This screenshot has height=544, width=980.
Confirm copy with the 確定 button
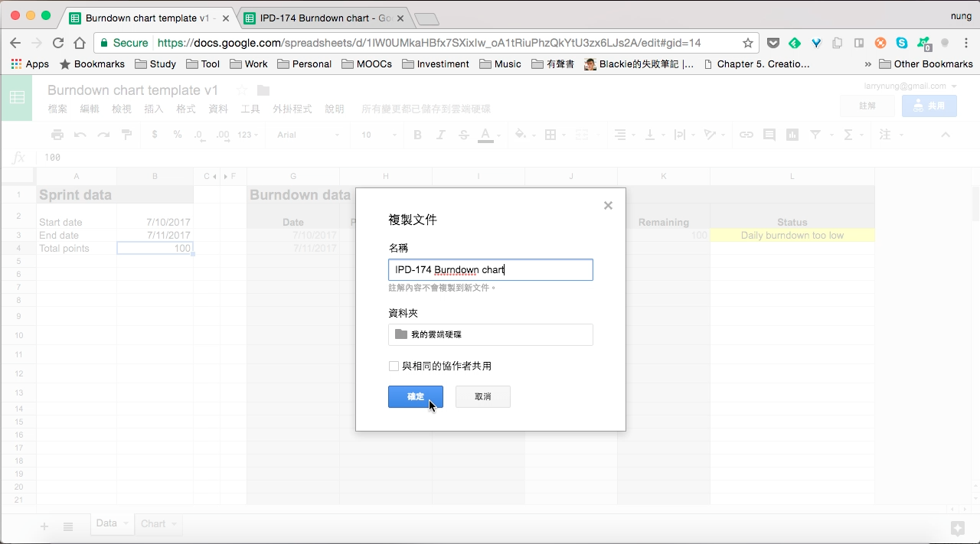[x=416, y=396]
